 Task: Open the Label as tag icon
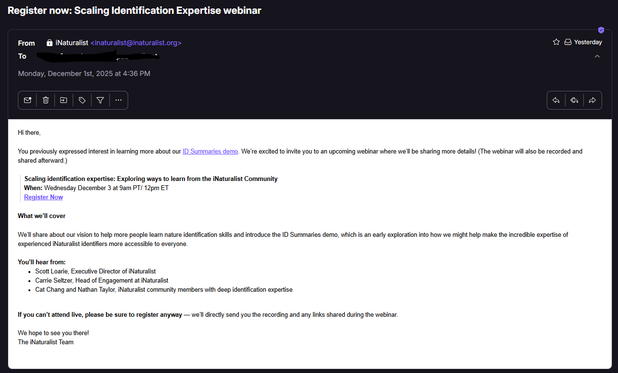point(82,100)
